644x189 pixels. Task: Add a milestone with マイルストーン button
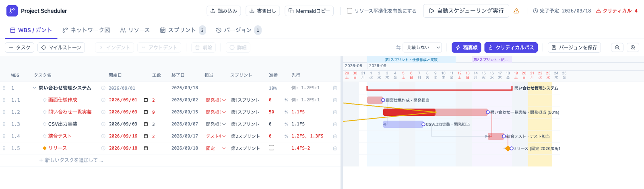point(61,47)
